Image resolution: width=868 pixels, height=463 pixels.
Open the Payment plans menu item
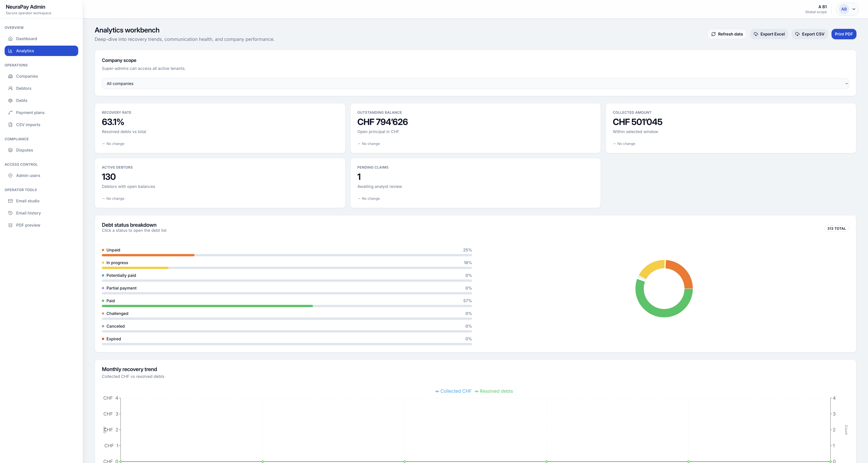(x=30, y=113)
